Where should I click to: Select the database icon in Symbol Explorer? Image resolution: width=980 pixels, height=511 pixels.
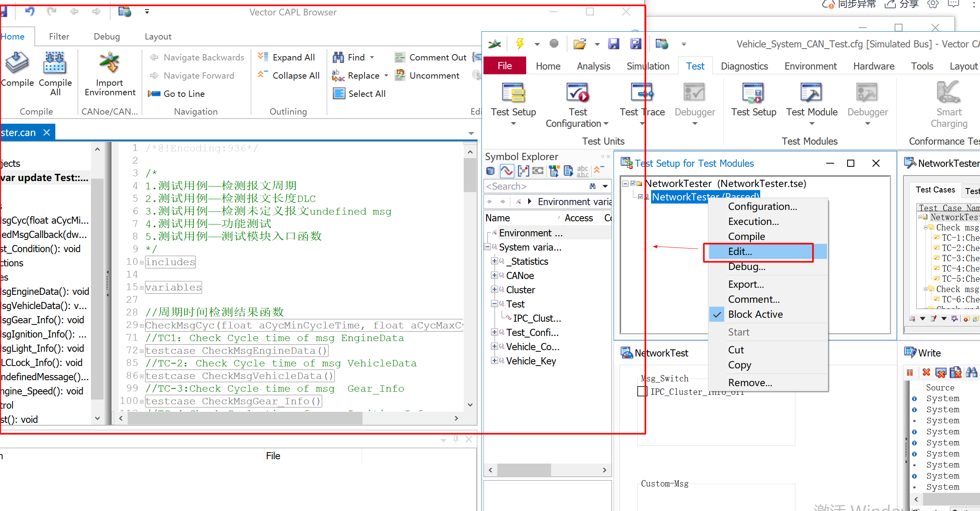490,171
